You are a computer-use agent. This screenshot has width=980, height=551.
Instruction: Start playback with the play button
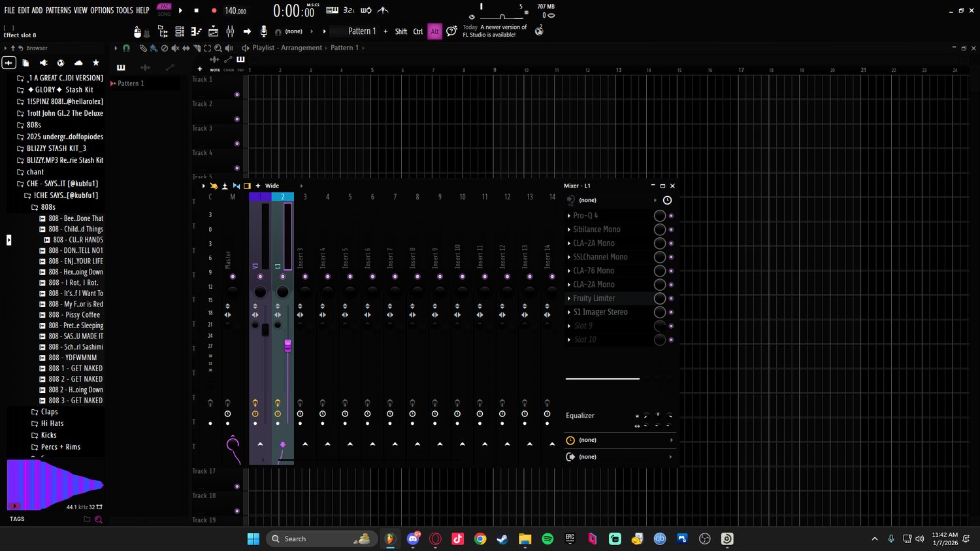pos(181,10)
